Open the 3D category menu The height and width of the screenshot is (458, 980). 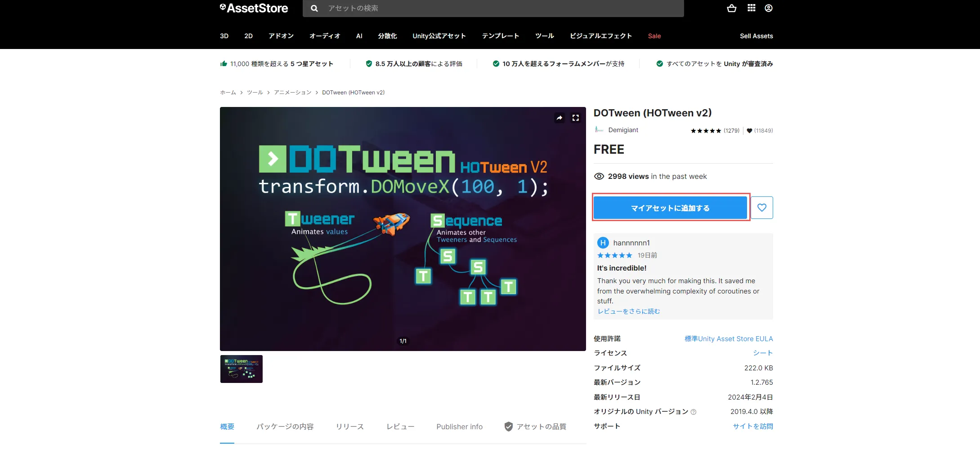tap(224, 36)
